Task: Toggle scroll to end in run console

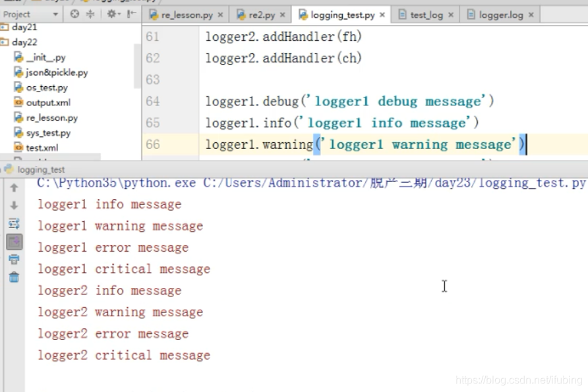Action: (x=15, y=242)
